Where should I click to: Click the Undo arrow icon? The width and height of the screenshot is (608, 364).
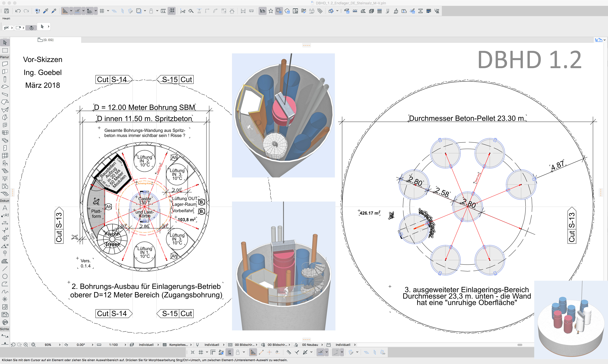pyautogui.click(x=18, y=11)
